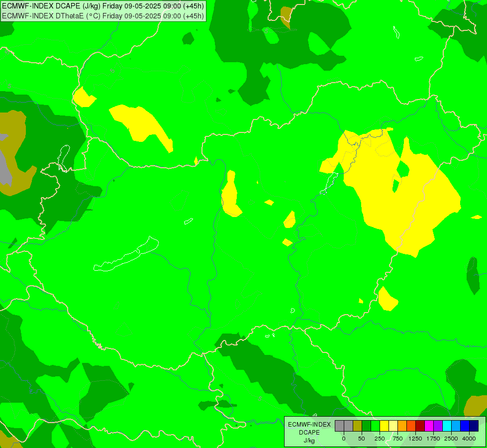Click the dark green legend swatch after 50

pyautogui.click(x=366, y=426)
